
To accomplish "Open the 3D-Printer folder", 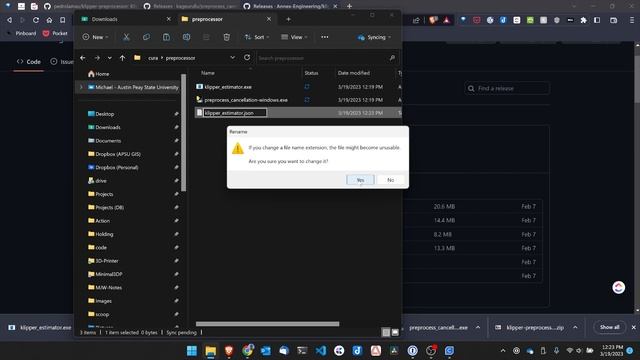I will point(103,261).
